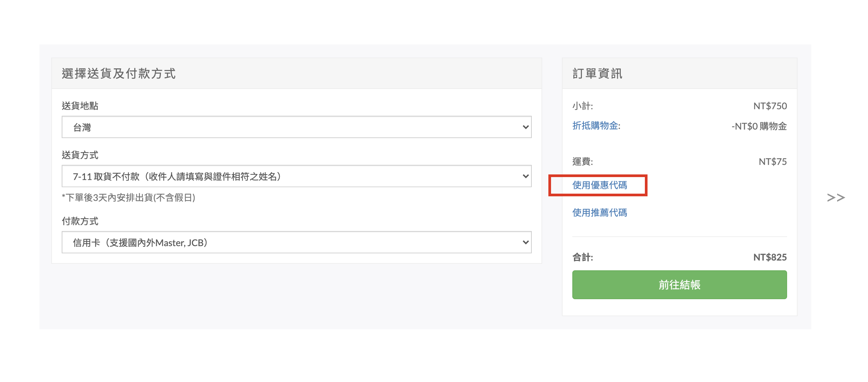Click the 送貨地點 field label
This screenshot has width=868, height=382.
80,106
